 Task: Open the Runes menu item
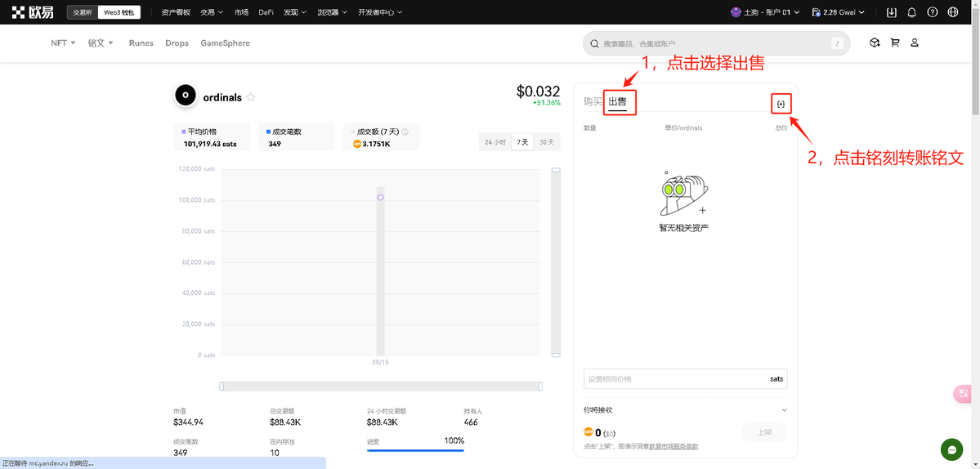pyautogui.click(x=141, y=42)
